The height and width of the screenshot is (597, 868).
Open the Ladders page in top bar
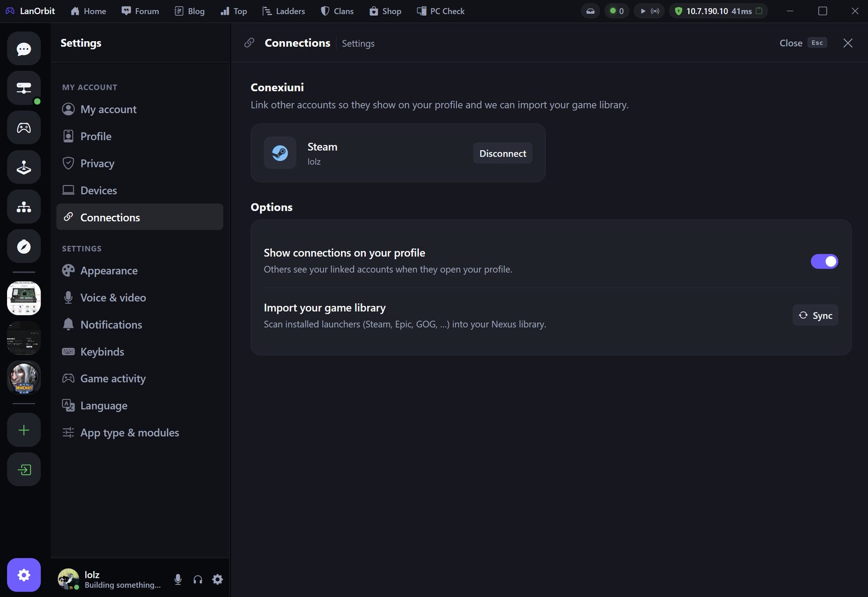click(x=283, y=11)
